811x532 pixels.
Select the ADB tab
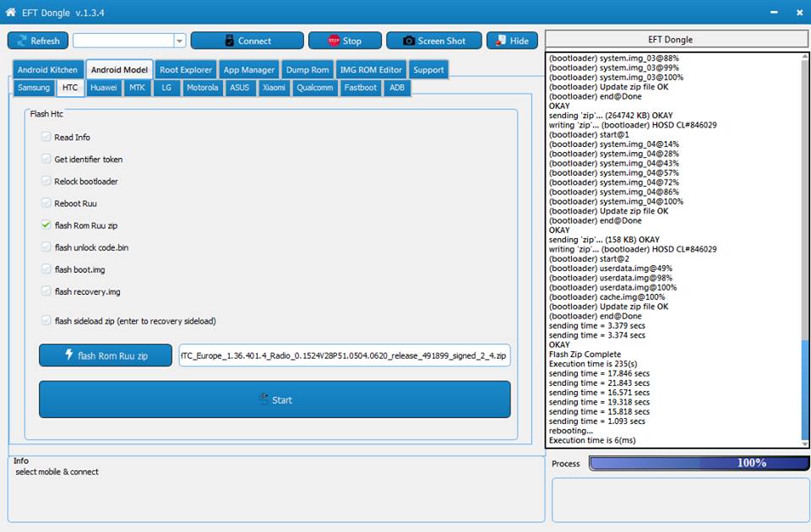397,87
